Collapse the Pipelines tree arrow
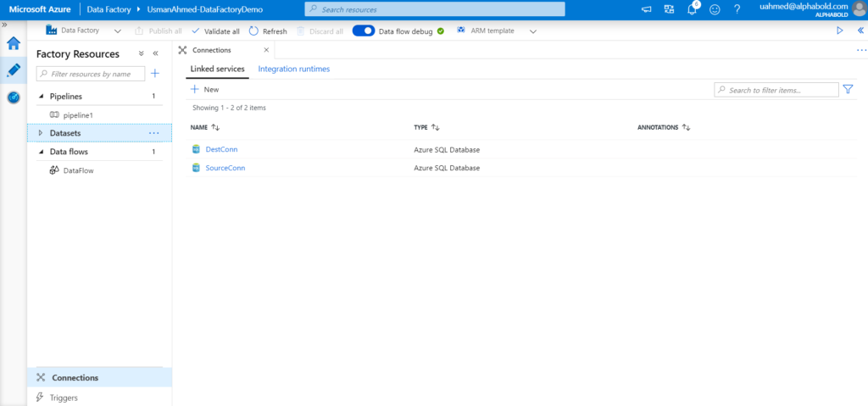The image size is (868, 406). pos(41,97)
